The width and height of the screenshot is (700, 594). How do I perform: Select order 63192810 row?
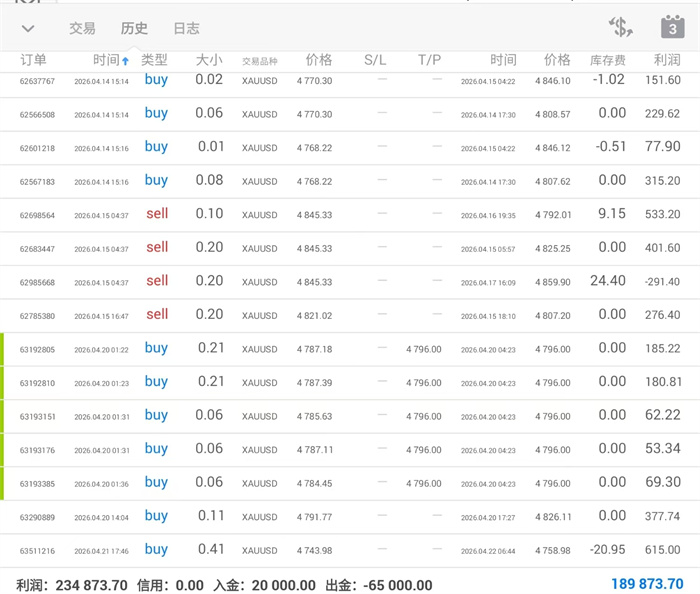point(350,382)
